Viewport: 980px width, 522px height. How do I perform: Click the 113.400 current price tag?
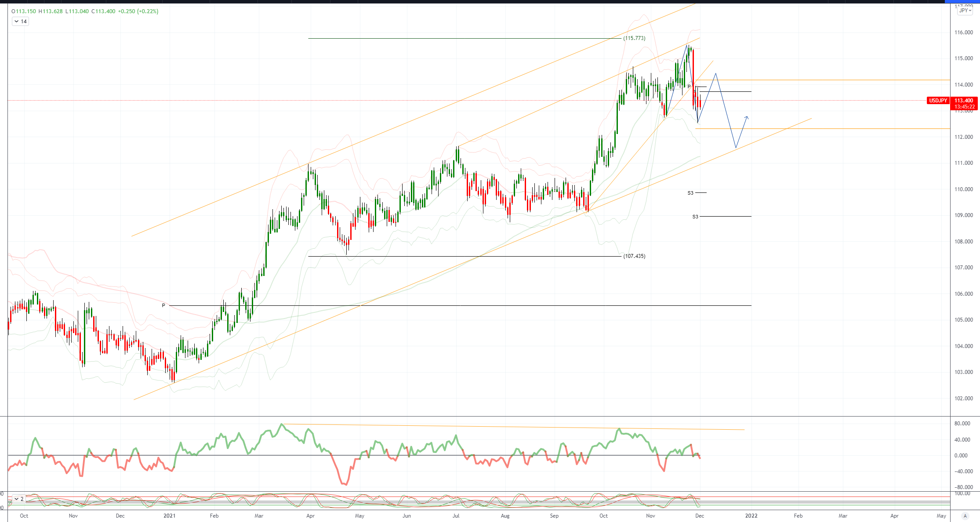pos(964,101)
